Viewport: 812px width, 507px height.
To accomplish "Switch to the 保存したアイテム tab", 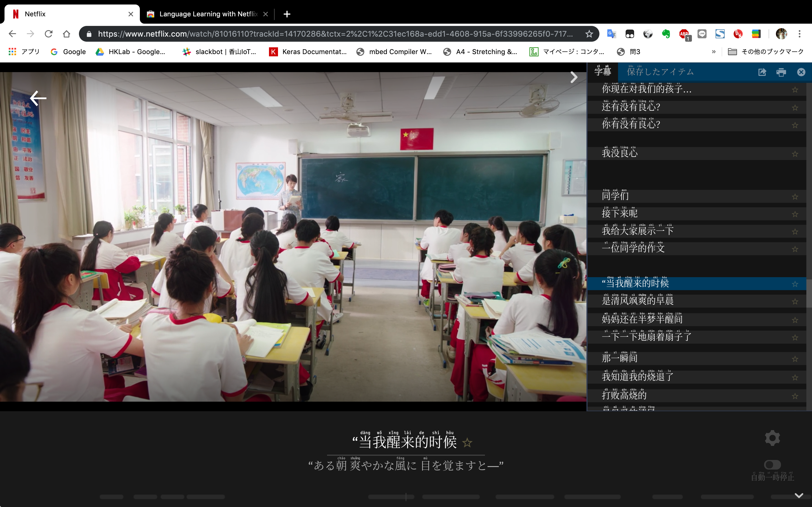I will coord(660,72).
